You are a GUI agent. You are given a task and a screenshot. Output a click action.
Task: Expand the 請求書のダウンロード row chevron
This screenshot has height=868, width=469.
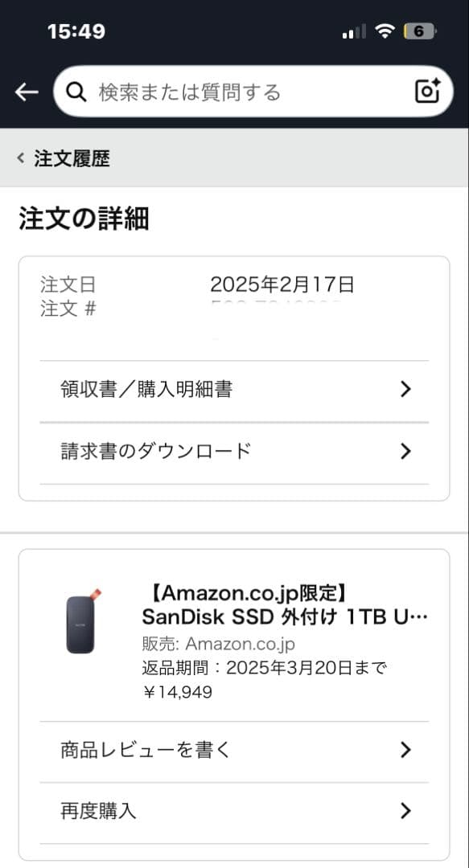pos(405,451)
